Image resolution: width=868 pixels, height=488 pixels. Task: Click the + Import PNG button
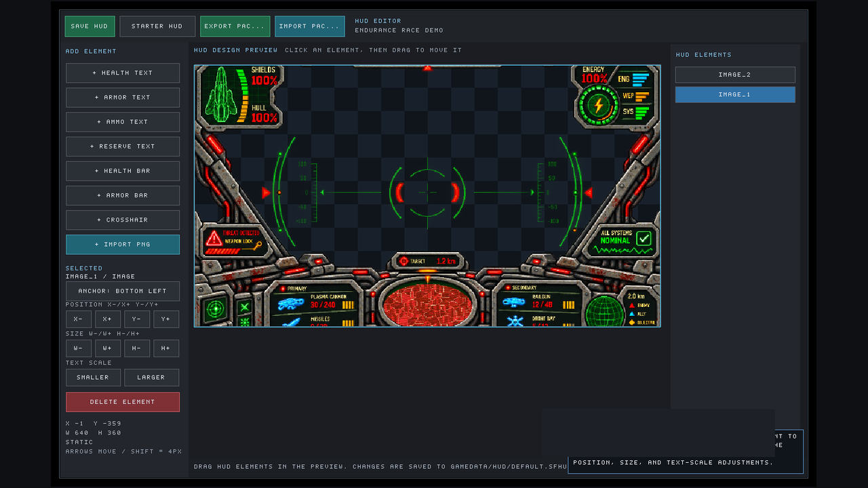coord(123,244)
